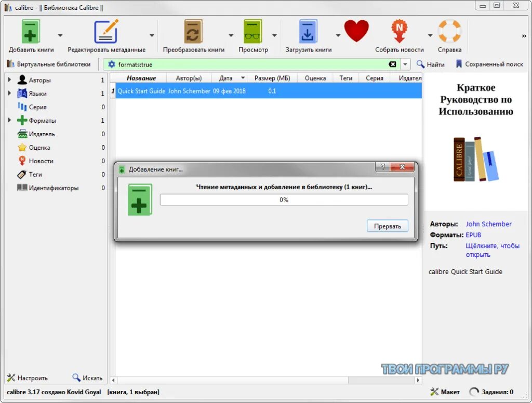Viewport: 532px width, 403px height.
Task: Open Загрузить книги dropdown arrow
Action: point(338,35)
